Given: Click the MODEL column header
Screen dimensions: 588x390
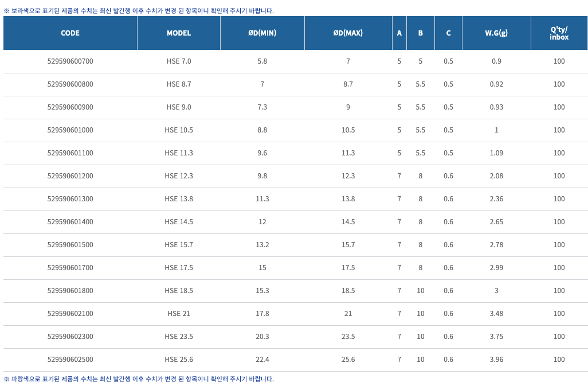Looking at the screenshot, I should pyautogui.click(x=179, y=33).
